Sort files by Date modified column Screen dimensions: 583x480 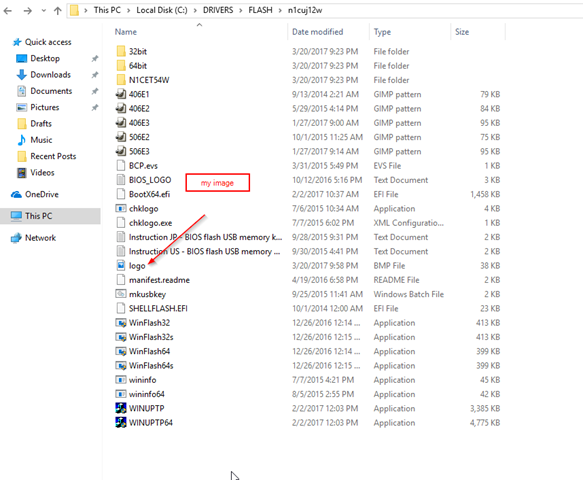point(318,32)
